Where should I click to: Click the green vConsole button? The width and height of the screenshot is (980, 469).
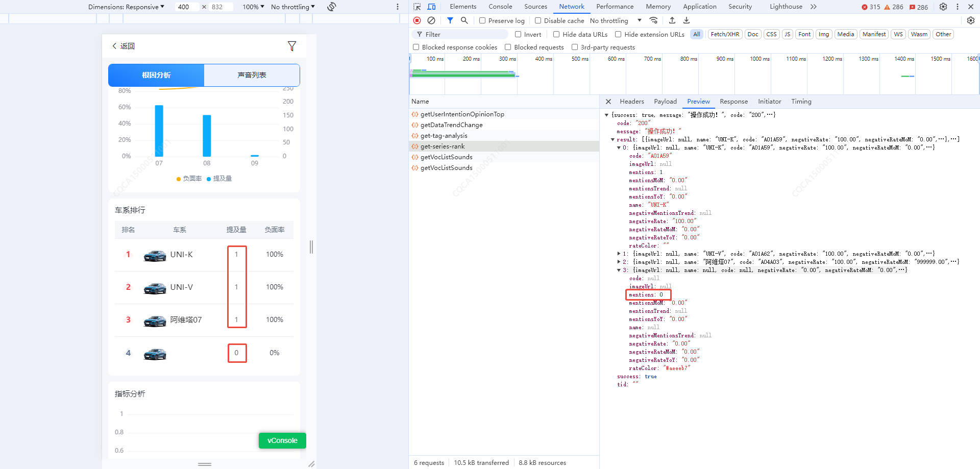(282, 440)
